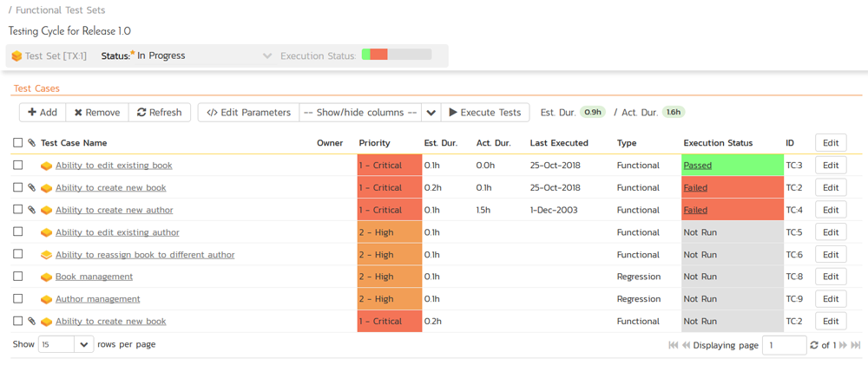
Task: Click the last page pagination icon
Action: [x=856, y=345]
